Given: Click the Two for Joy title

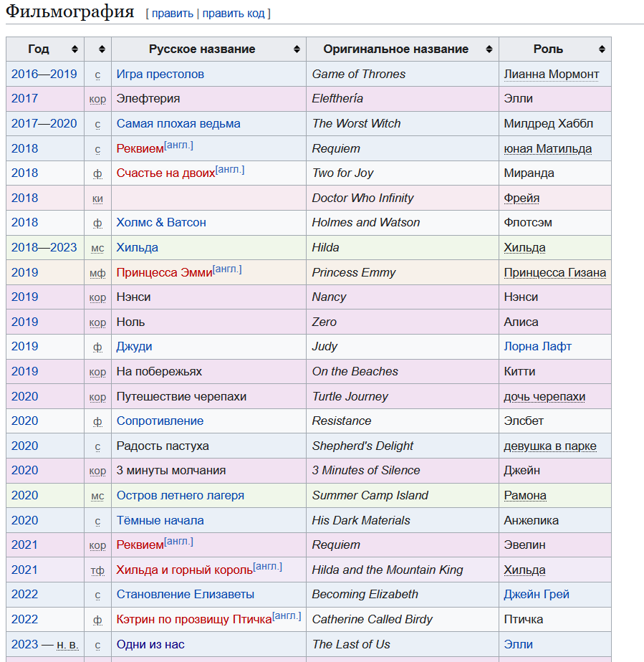Looking at the screenshot, I should click(x=342, y=173).
